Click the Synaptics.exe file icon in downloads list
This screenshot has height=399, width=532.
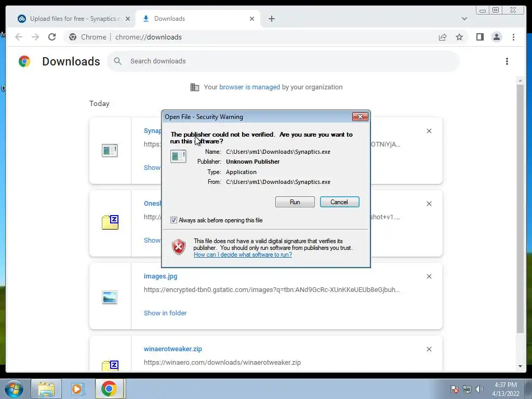point(110,150)
